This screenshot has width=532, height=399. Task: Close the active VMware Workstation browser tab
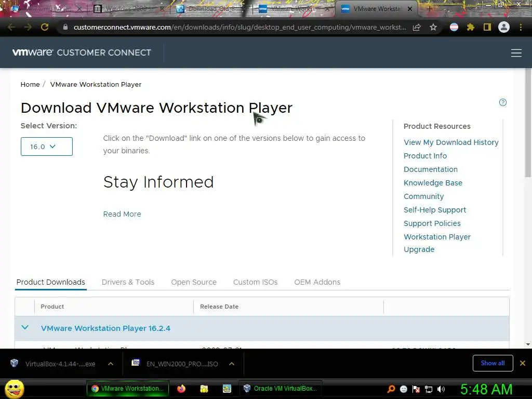pos(410,9)
